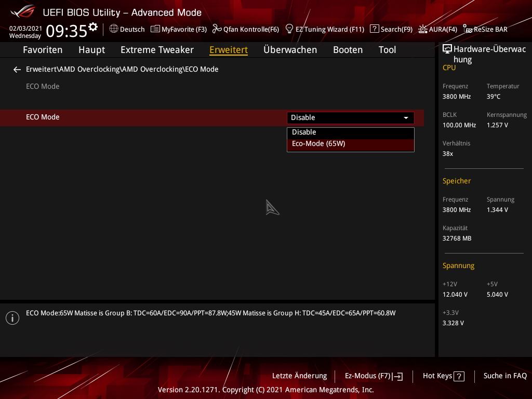Open the clock settings gear icon
This screenshot has width=532, height=399.
(x=93, y=27)
